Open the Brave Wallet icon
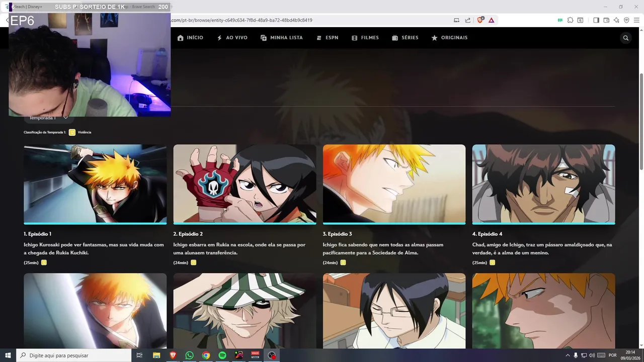Viewport: 644px width, 362px height. click(606, 20)
